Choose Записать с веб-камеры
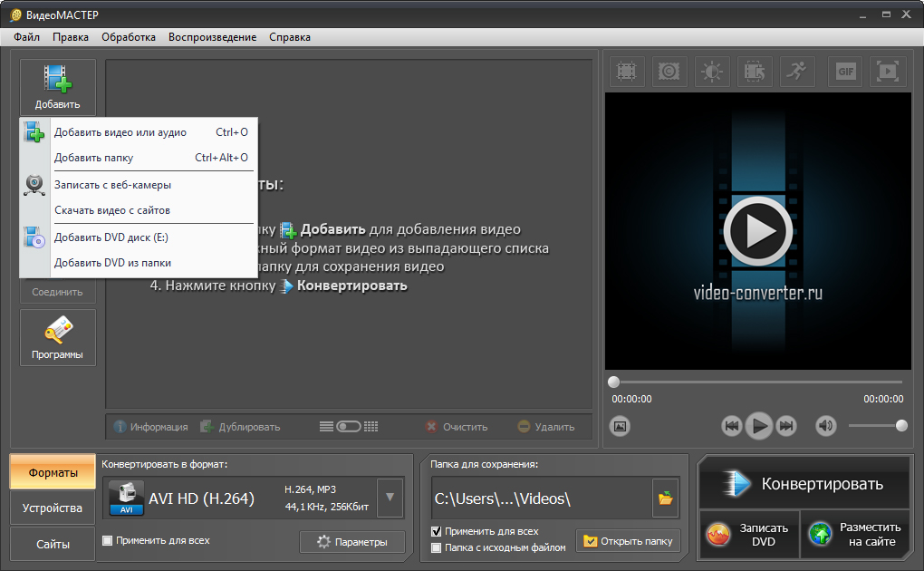Screen dimensions: 924x571 coord(139,185)
